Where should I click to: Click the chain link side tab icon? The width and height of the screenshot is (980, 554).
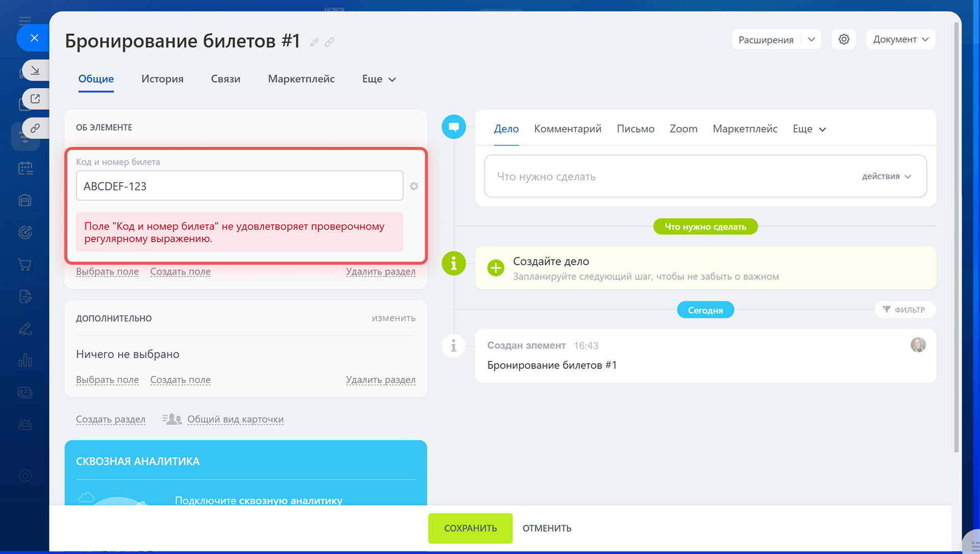(35, 128)
